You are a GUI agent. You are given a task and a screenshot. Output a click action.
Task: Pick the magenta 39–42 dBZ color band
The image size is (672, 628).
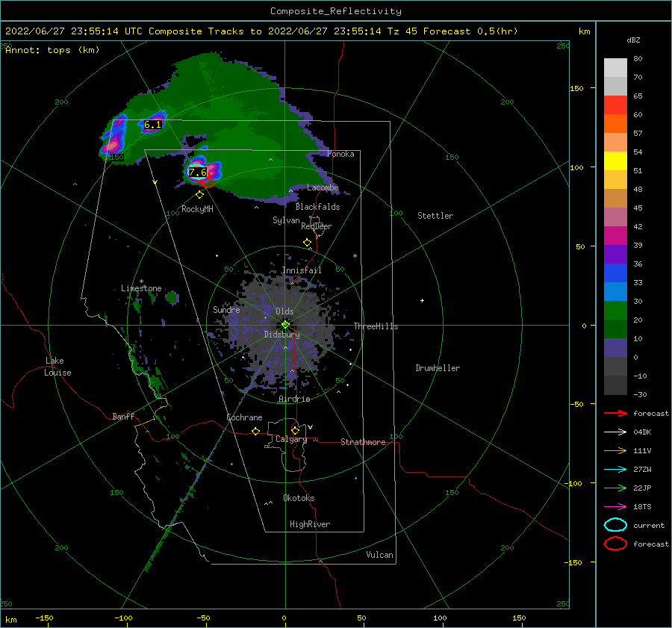coord(615,236)
